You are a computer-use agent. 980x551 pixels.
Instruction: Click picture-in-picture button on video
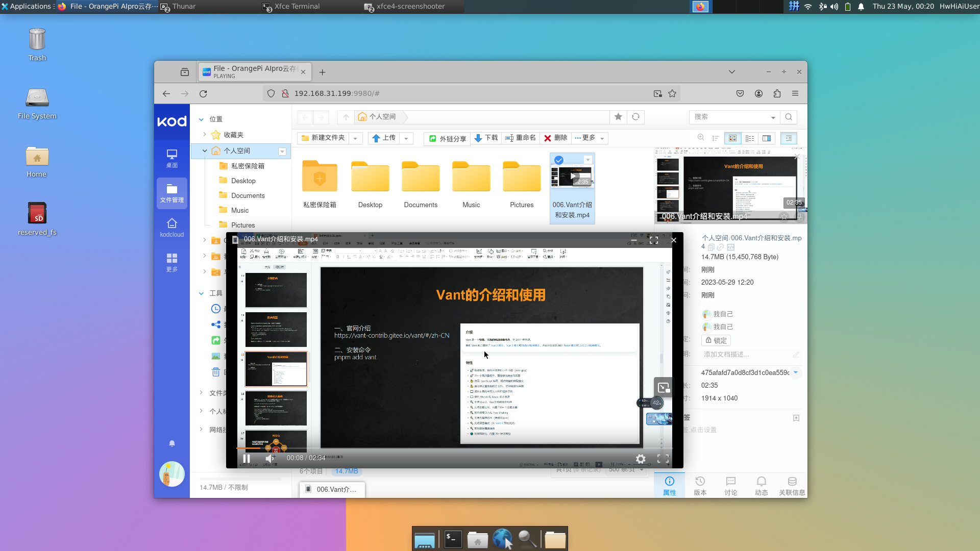pyautogui.click(x=664, y=387)
